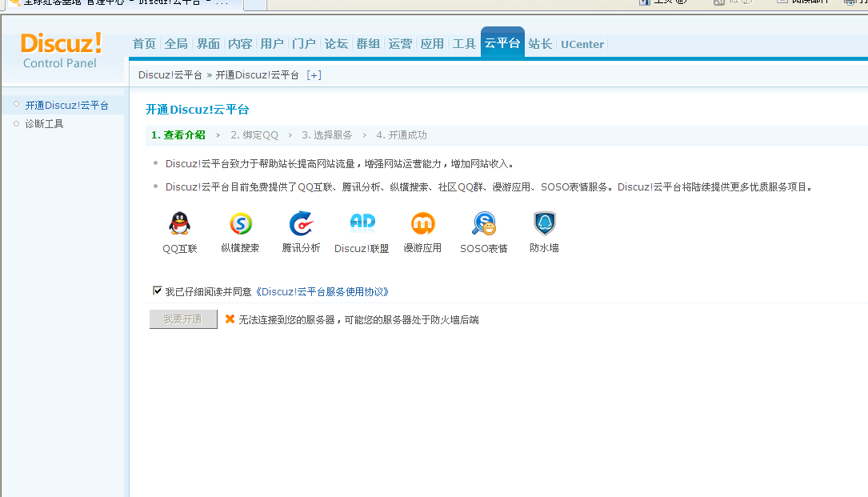This screenshot has height=497, width=868.
Task: Click the QQ互联 penguin icon
Action: 179,224
